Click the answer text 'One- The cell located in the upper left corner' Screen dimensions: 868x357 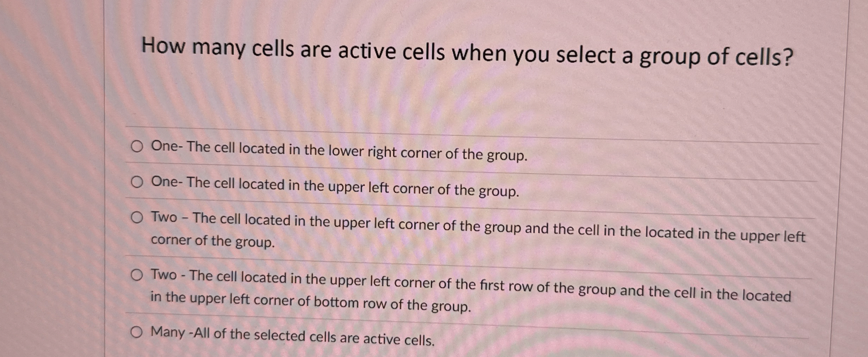(x=335, y=186)
